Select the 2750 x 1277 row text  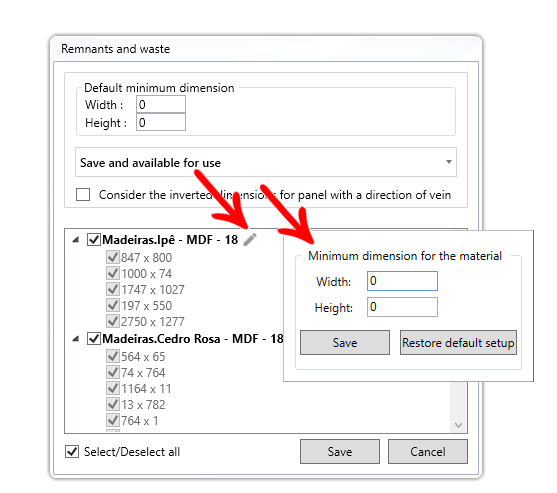click(153, 321)
